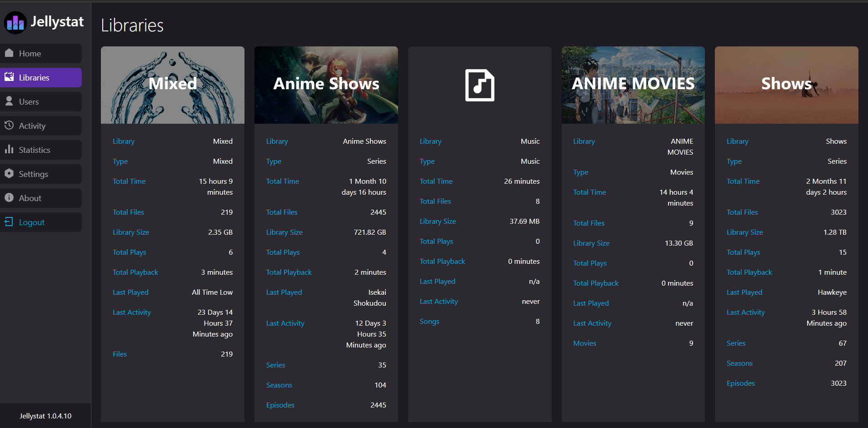The width and height of the screenshot is (868, 428).
Task: Open the Statistics menu item
Action: pyautogui.click(x=35, y=150)
